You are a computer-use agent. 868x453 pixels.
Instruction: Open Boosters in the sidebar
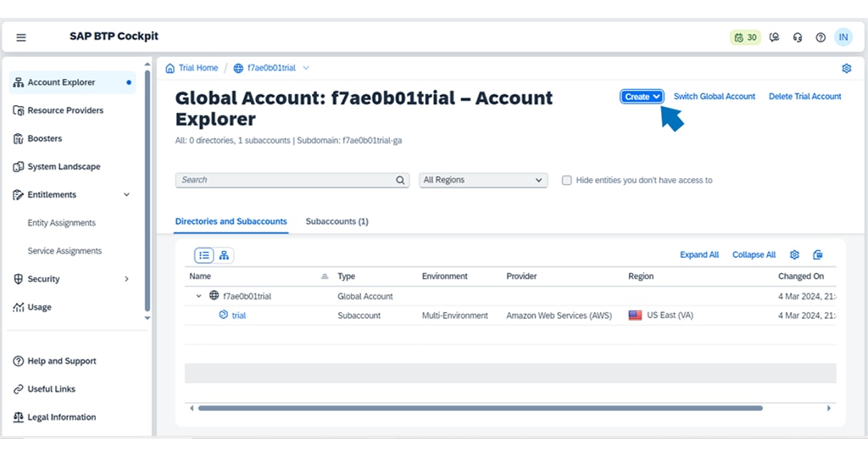click(44, 138)
